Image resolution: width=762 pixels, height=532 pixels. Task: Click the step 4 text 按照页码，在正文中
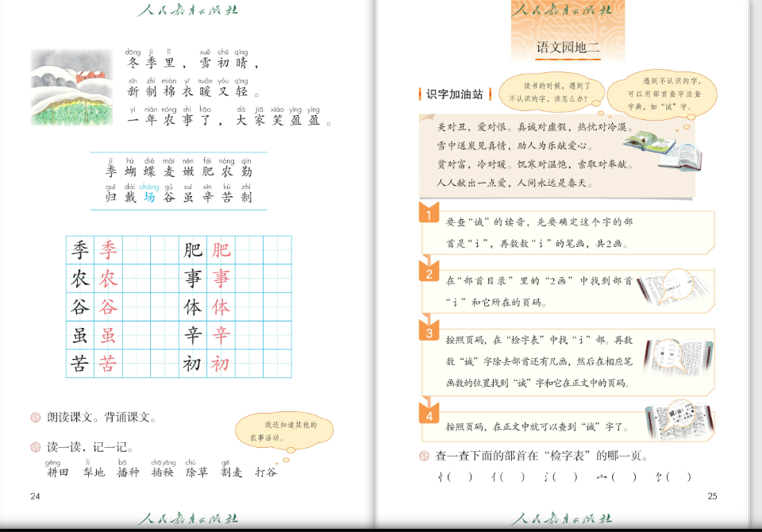[537, 427]
